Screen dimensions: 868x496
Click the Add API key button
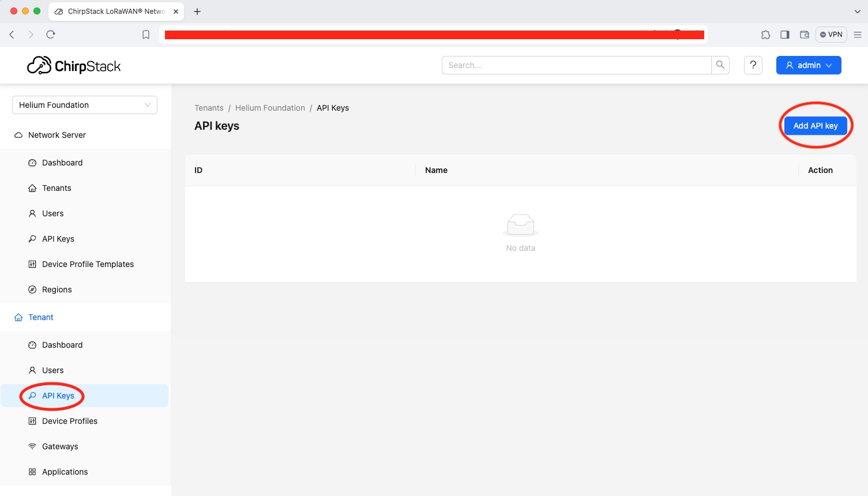point(815,126)
